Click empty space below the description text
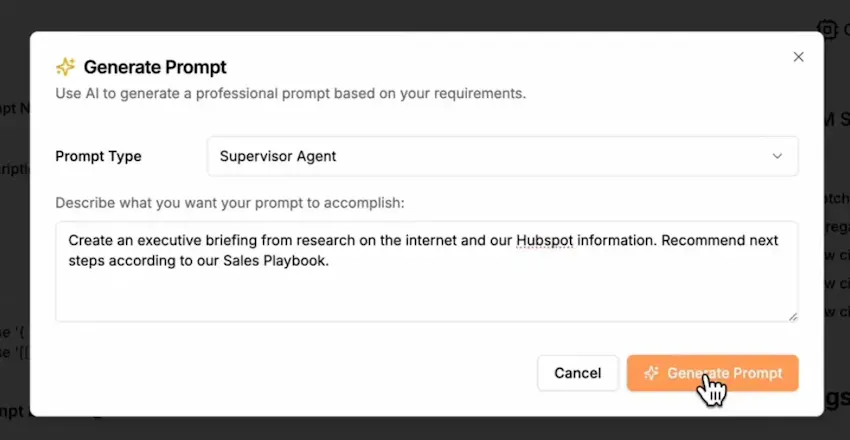 (x=427, y=295)
